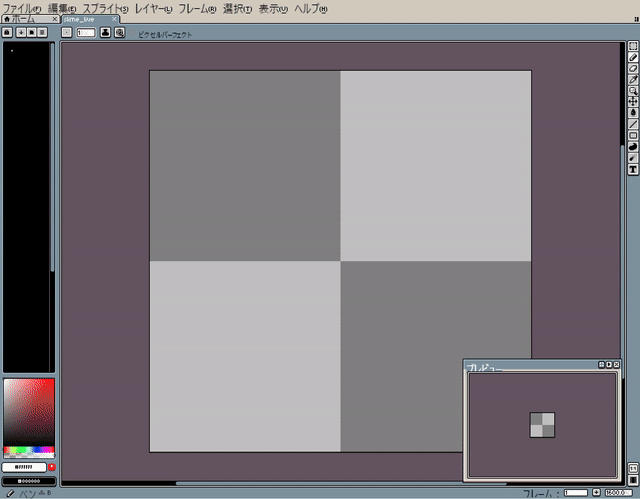Viewport: 640px width, 499px height.
Task: Select the Line tool
Action: (633, 124)
